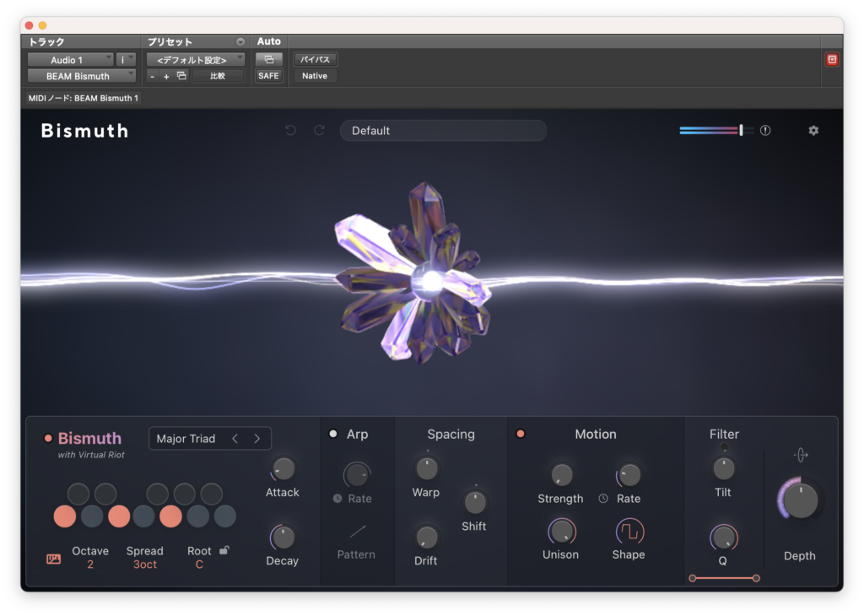Open the Default preset browser field
The width and height of the screenshot is (864, 616).
click(444, 131)
